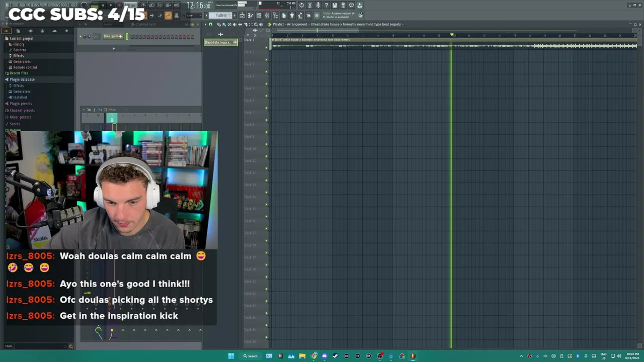Select the Playback speaker tool in playlist toolbar

pyautogui.click(x=261, y=24)
